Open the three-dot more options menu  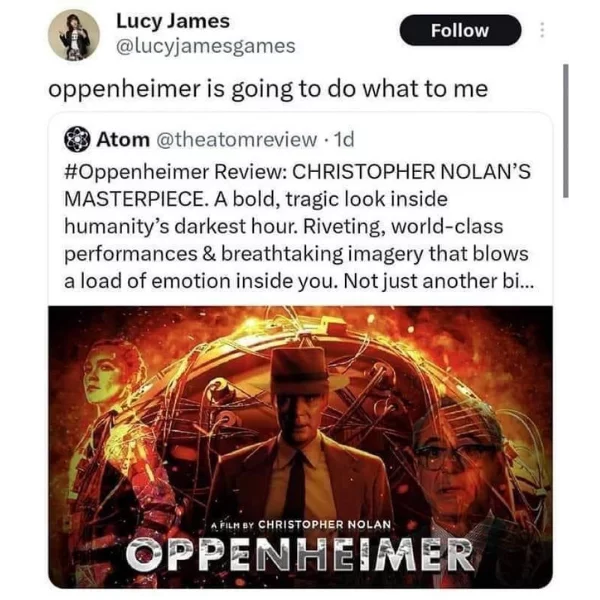coord(542,30)
